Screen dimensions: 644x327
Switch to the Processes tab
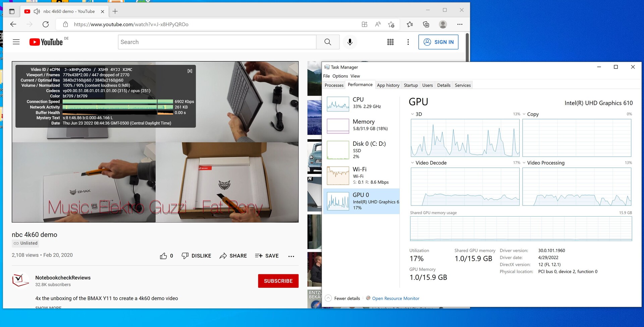click(334, 85)
